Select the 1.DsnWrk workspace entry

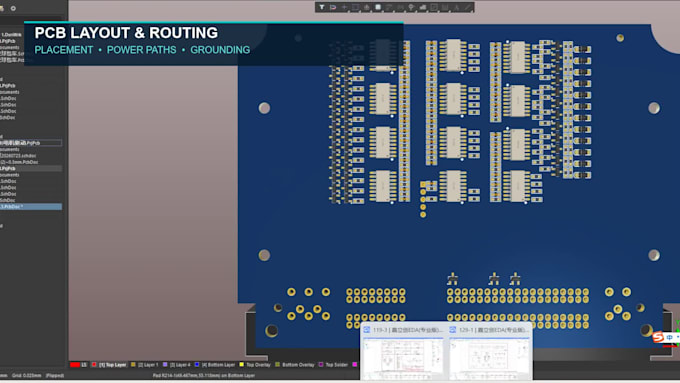(11, 35)
